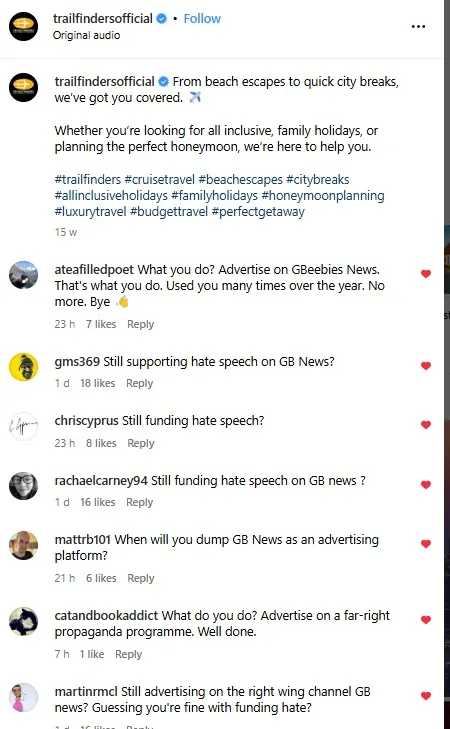Click heart icon beside martinrmcl's comment

pyautogui.click(x=425, y=696)
